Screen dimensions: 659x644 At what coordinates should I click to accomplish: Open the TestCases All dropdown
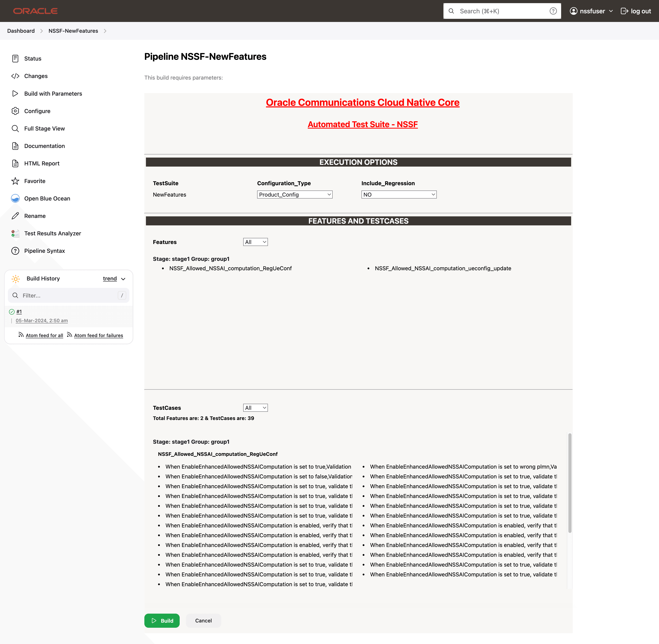tap(255, 408)
